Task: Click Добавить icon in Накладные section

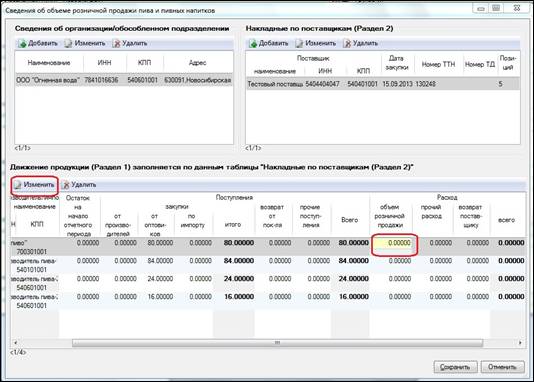Action: tap(253, 44)
